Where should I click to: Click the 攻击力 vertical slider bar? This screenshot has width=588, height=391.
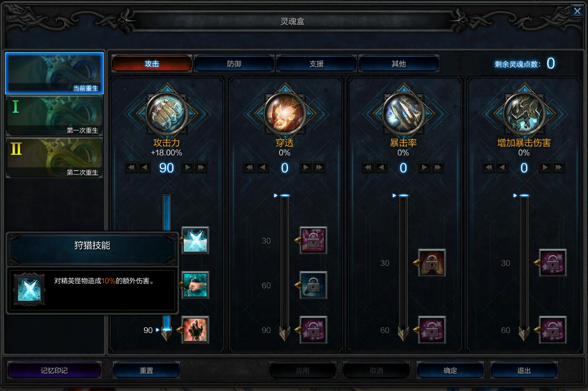166,263
